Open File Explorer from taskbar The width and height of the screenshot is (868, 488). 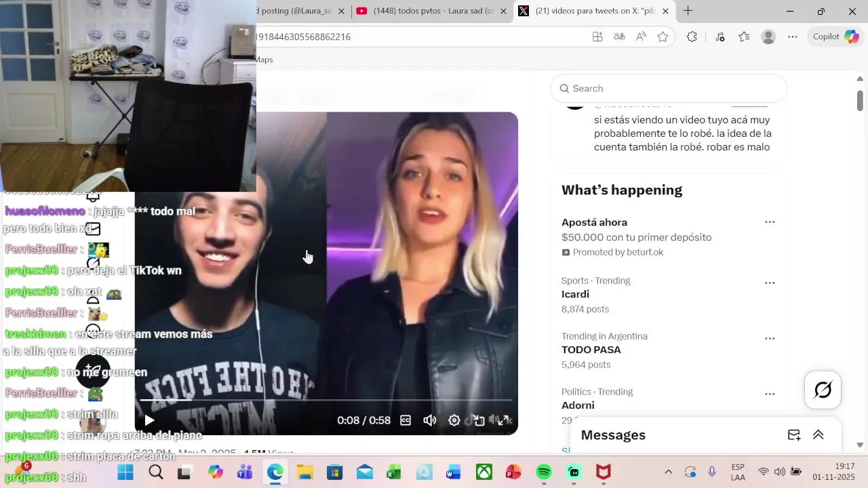tap(305, 472)
